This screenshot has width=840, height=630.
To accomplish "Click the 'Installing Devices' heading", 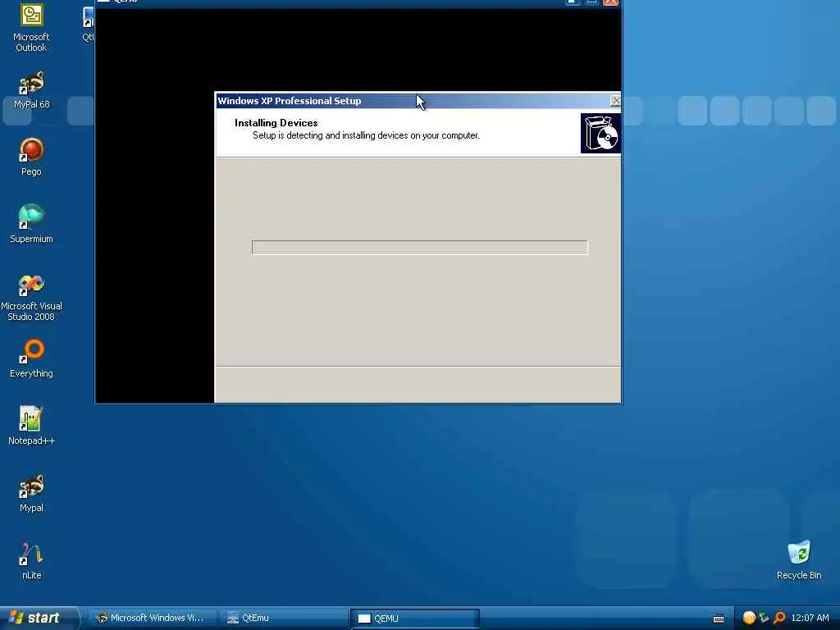I will pyautogui.click(x=276, y=123).
